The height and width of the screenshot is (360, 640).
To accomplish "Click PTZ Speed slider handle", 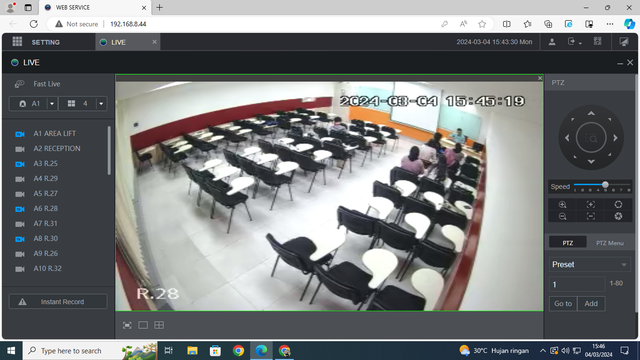I will click(x=605, y=185).
